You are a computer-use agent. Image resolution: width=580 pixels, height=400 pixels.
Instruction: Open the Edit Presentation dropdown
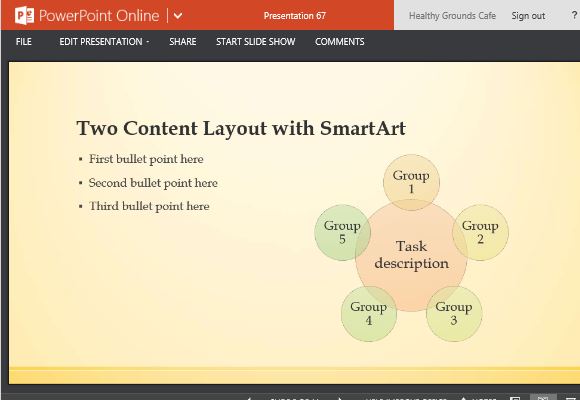click(x=104, y=41)
